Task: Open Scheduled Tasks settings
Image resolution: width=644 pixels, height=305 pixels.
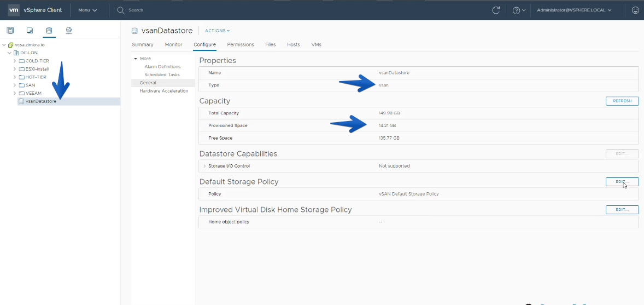Action: [162, 74]
